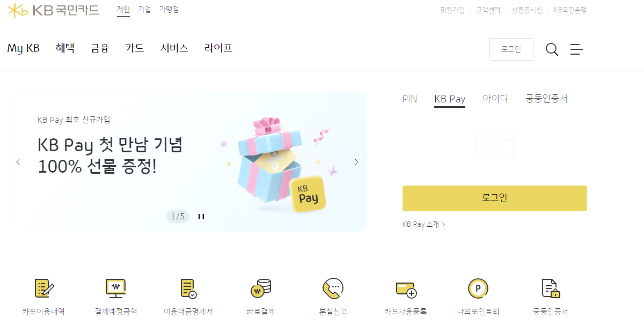Open the hamburger full menu icon
The image size is (644, 326).
pyautogui.click(x=576, y=49)
